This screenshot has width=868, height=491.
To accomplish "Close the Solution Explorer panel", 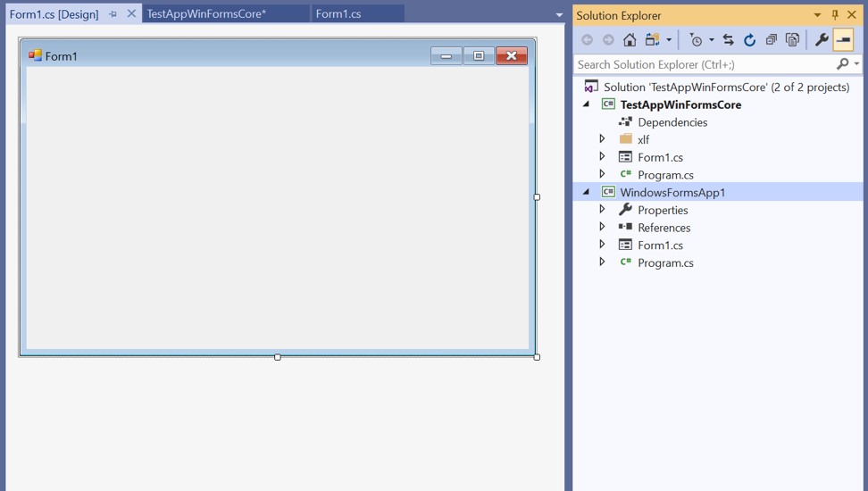I will click(852, 15).
